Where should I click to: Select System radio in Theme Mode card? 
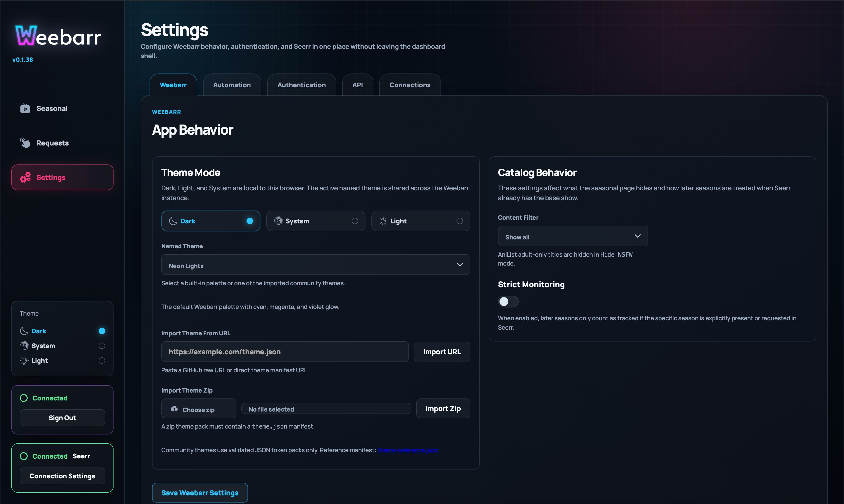point(355,221)
